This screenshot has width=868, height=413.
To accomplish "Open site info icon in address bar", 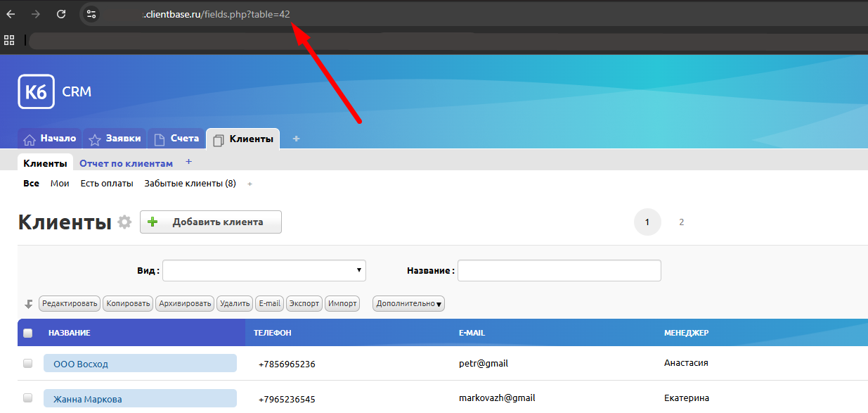I will pos(91,14).
